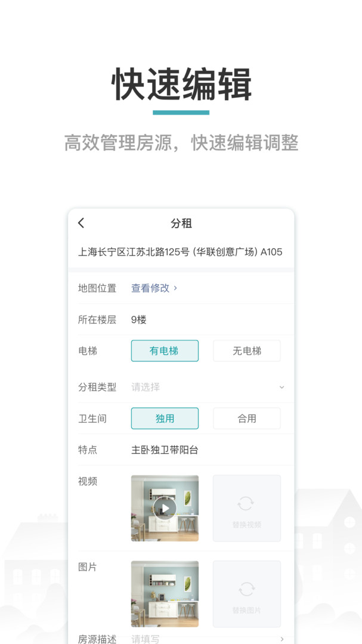This screenshot has height=644, width=362.
Task: Open the 请选择 rental type selector
Action: tap(146, 387)
